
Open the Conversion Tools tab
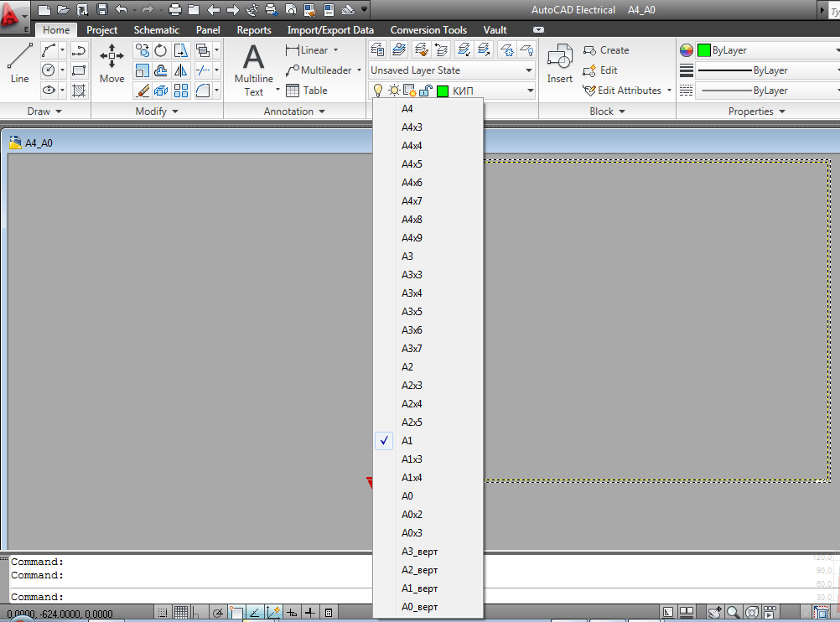(x=428, y=30)
